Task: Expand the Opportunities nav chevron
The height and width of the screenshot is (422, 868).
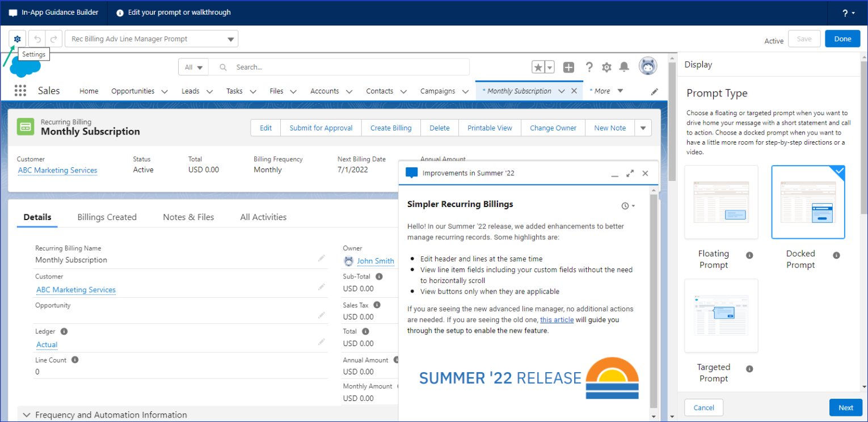Action: [x=165, y=91]
